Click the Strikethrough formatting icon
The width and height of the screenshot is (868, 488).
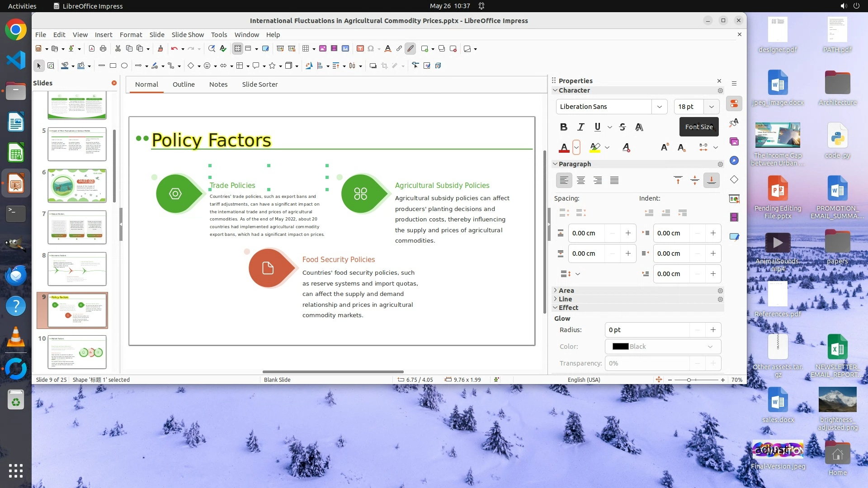click(x=623, y=127)
